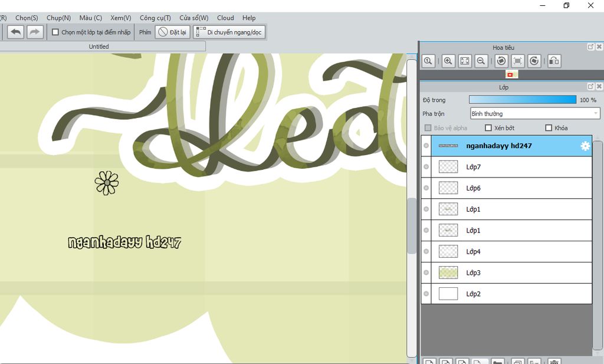Click the nganhadayy hd247 layer thumbnail
Viewport: 604px width, 364px height.
tap(448, 146)
